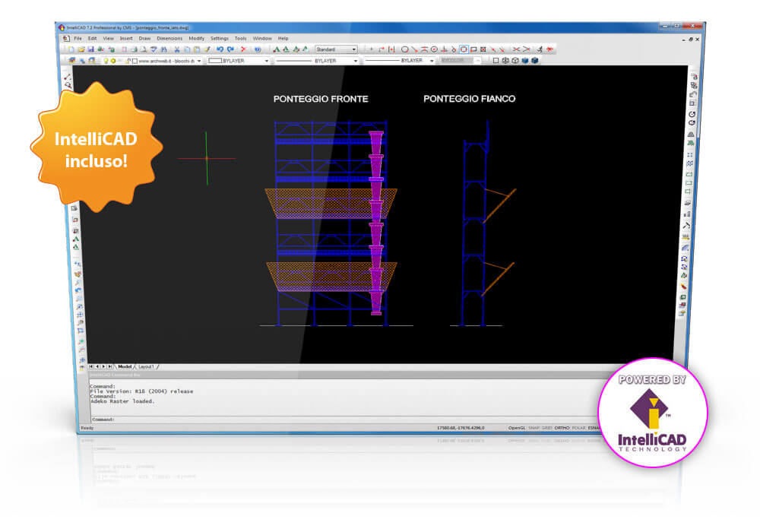This screenshot has height=532, width=760.
Task: Click the BYLAYER color swatch
Action: click(215, 61)
